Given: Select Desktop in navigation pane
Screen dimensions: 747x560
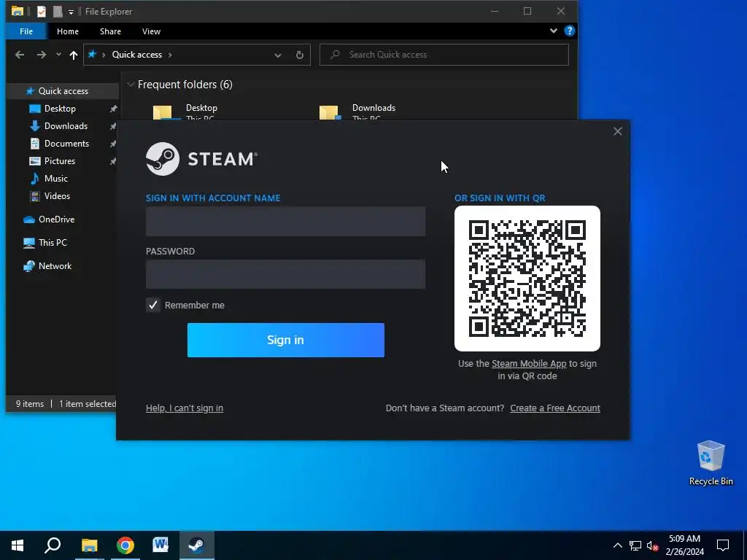Looking at the screenshot, I should (x=60, y=109).
